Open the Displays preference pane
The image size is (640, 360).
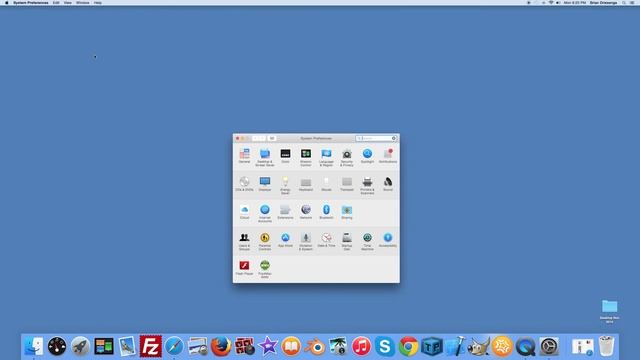[264, 184]
